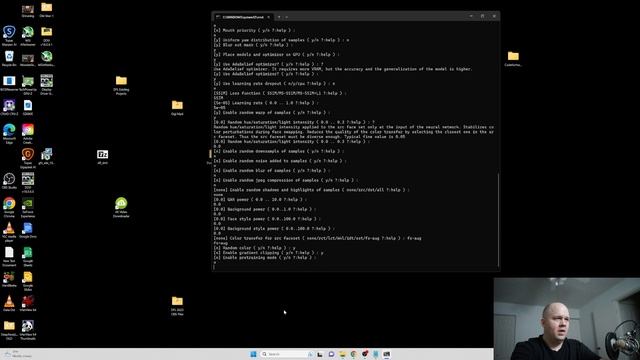Select the cmd.exe terminal tab
Image resolution: width=640 pixels, height=360 pixels.
click(243, 17)
